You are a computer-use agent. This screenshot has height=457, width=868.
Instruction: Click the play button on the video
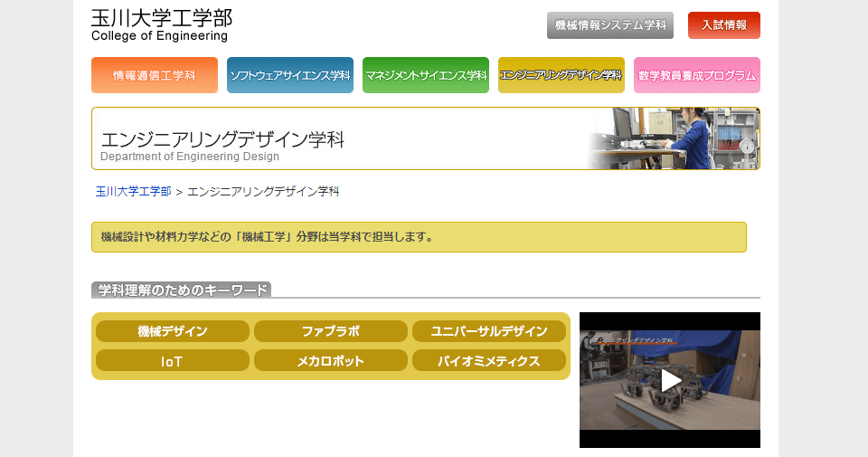(670, 380)
